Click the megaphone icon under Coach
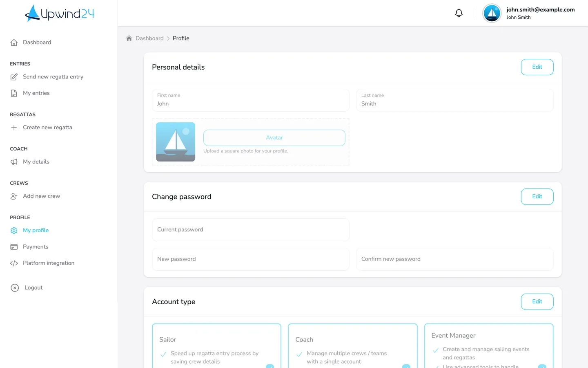The image size is (588, 368). [x=14, y=162]
